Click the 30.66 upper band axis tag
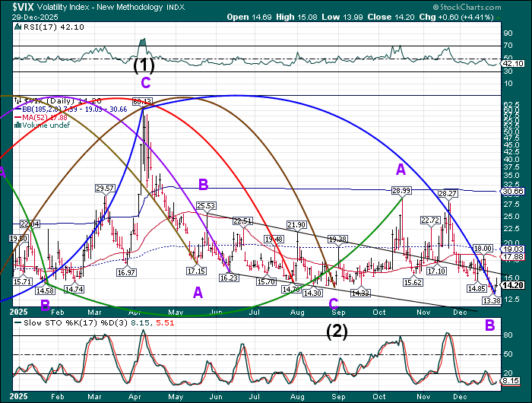Screen dimensions: 532x403 point(513,191)
